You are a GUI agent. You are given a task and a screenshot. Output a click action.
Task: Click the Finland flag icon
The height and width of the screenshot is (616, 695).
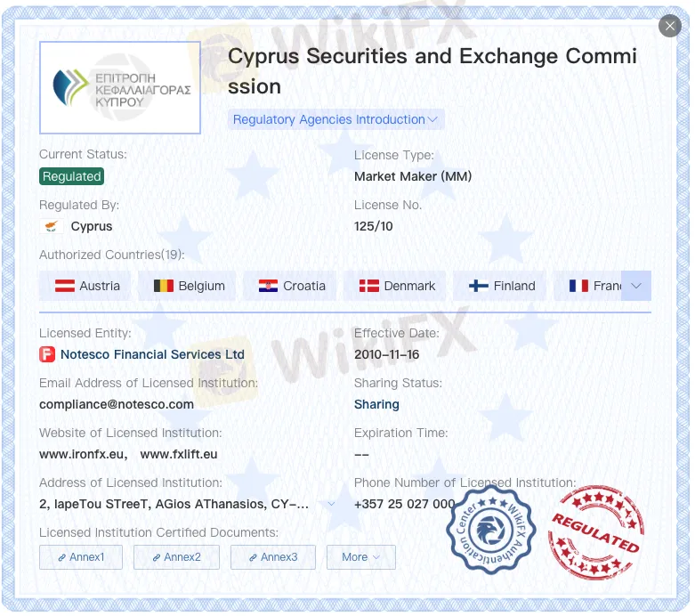pos(479,286)
